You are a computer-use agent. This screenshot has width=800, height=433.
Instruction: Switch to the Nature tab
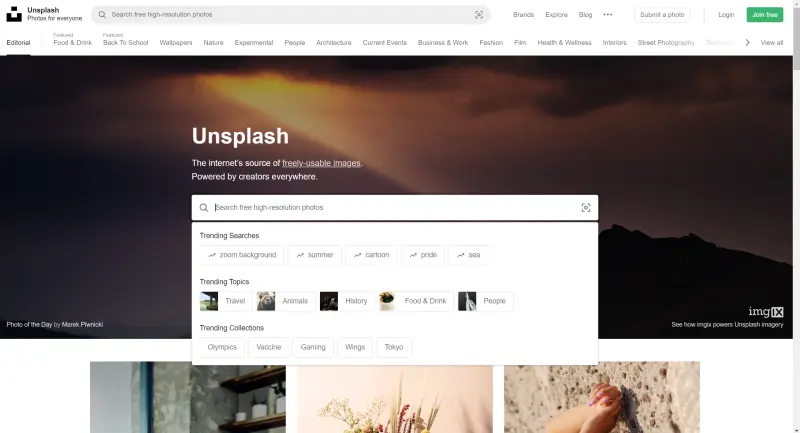pyautogui.click(x=213, y=43)
